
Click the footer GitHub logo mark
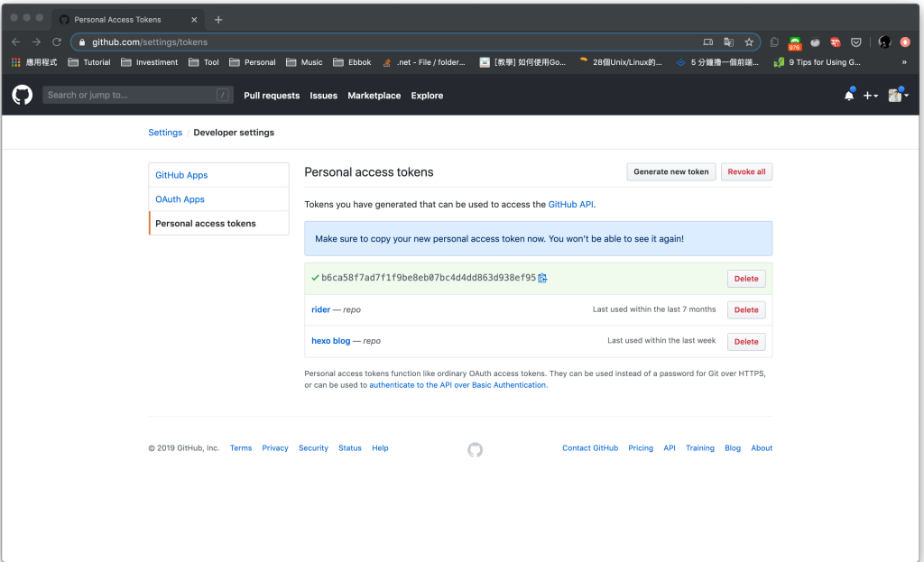click(475, 450)
